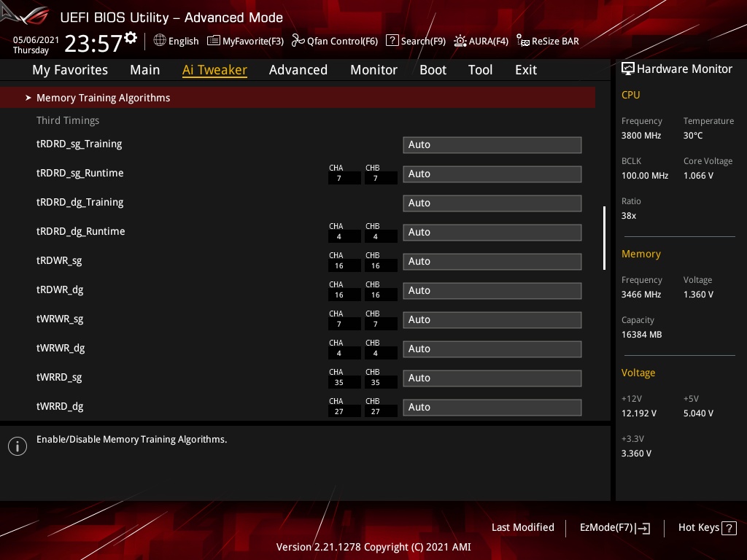747x560 pixels.
Task: Click the tWRWR_dg label
Action: tap(61, 349)
